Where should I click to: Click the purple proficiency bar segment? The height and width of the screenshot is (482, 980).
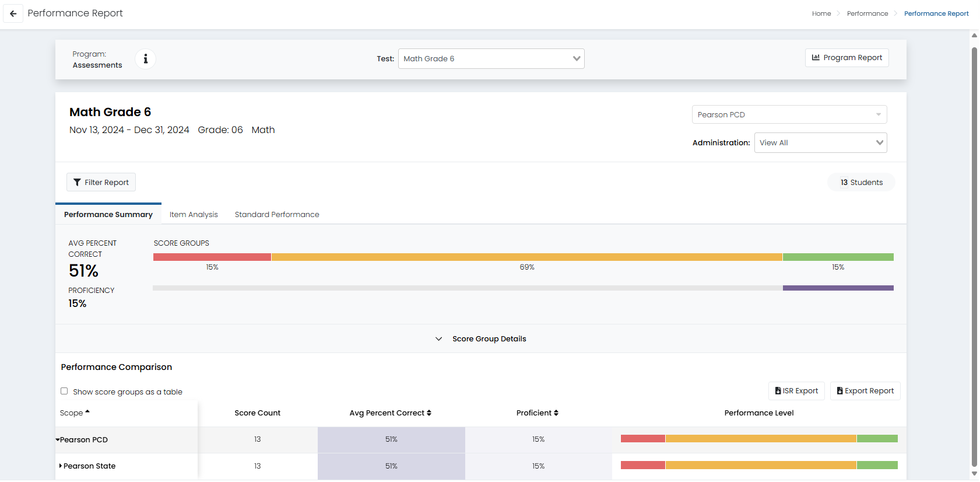click(838, 288)
